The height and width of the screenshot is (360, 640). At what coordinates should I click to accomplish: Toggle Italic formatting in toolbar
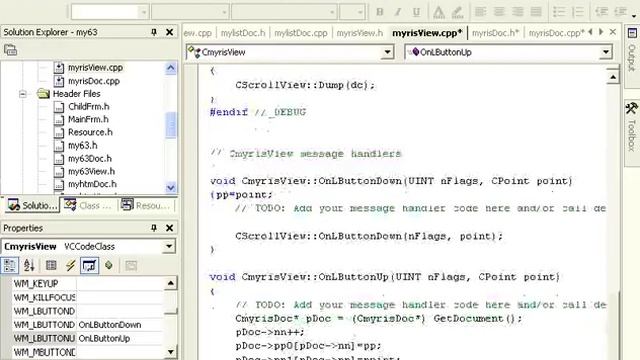pyautogui.click(x=398, y=12)
